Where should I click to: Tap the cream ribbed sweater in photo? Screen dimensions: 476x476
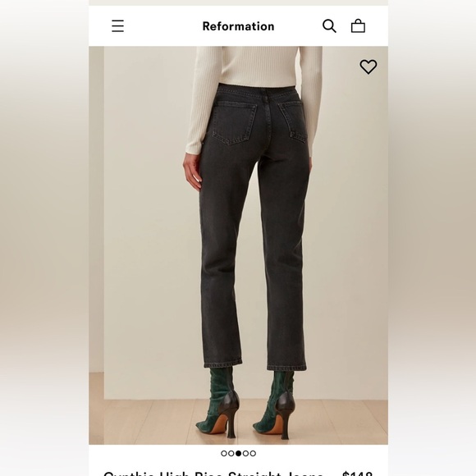pos(254,91)
